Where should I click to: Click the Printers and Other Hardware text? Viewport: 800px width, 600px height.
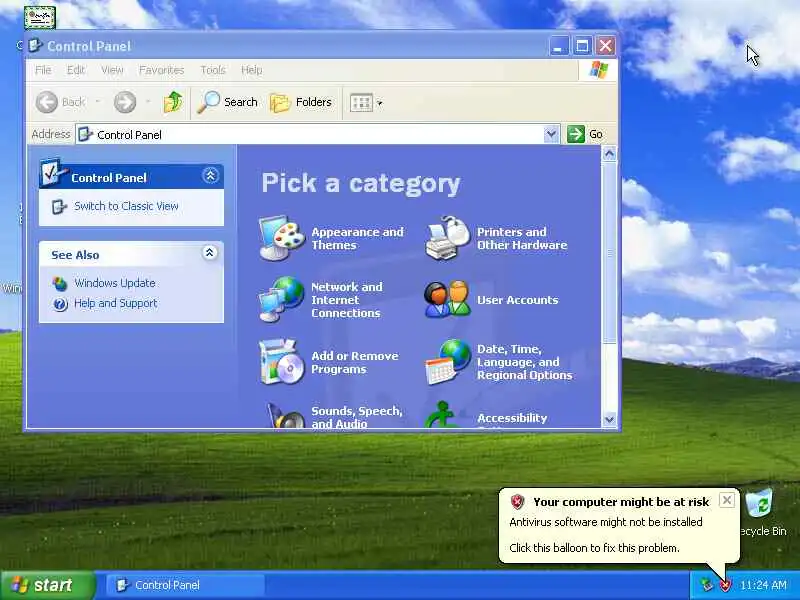tap(522, 238)
